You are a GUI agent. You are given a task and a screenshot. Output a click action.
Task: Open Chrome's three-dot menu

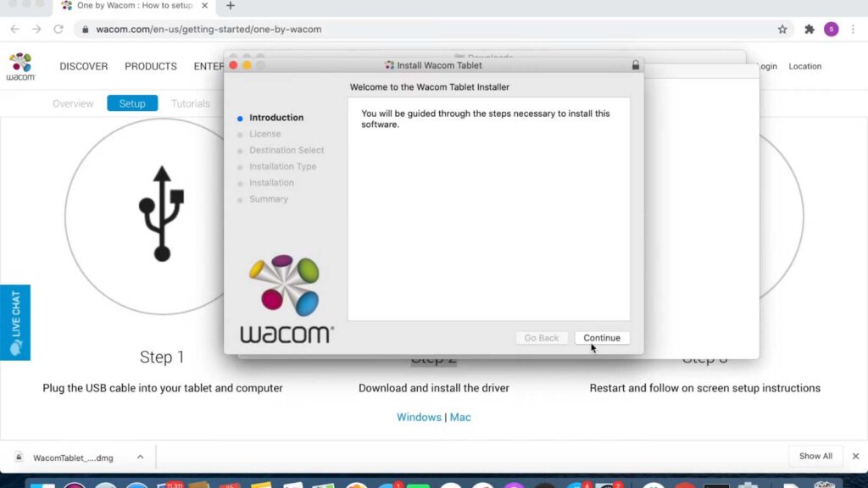[x=853, y=30]
